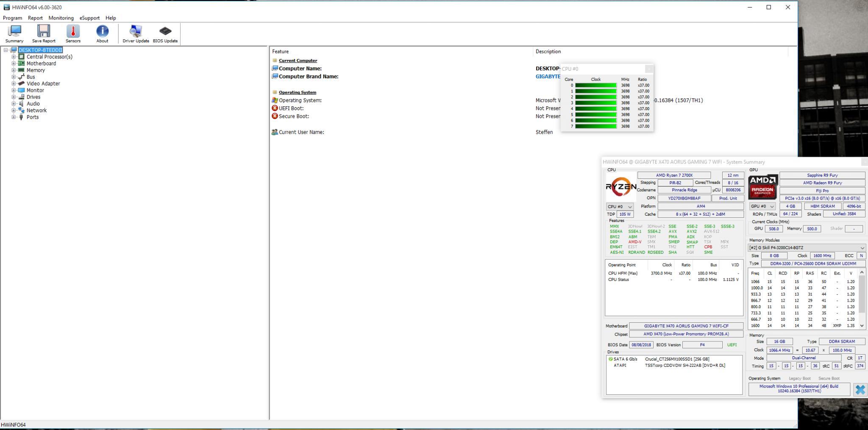Open the Report menu
The image size is (868, 430).
pyautogui.click(x=35, y=18)
